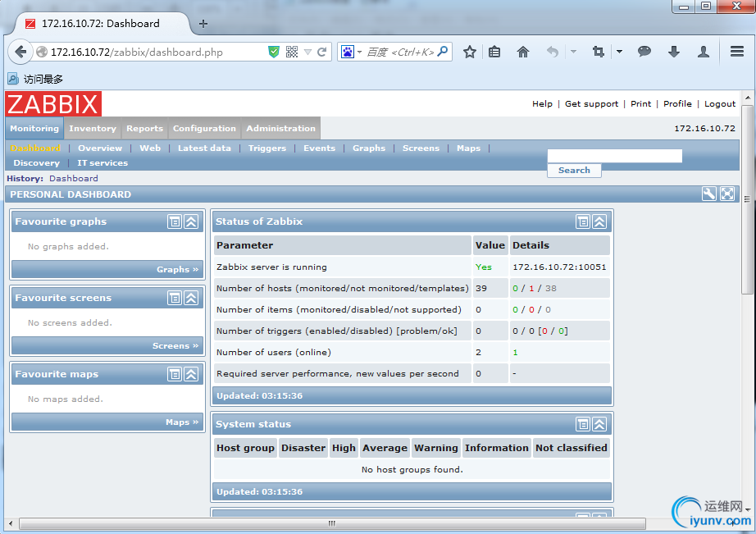Open the Favourite graphs widget menu icon

click(x=175, y=221)
